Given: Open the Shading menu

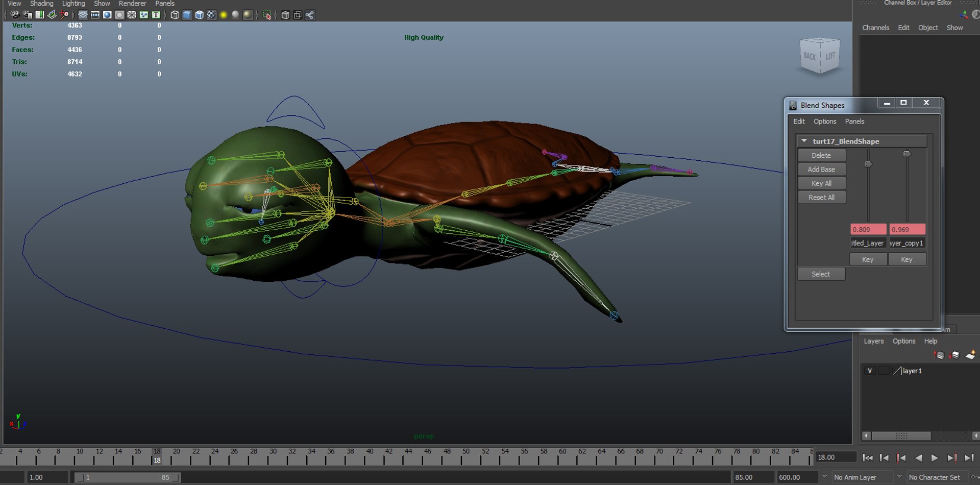Looking at the screenshot, I should pyautogui.click(x=41, y=3).
